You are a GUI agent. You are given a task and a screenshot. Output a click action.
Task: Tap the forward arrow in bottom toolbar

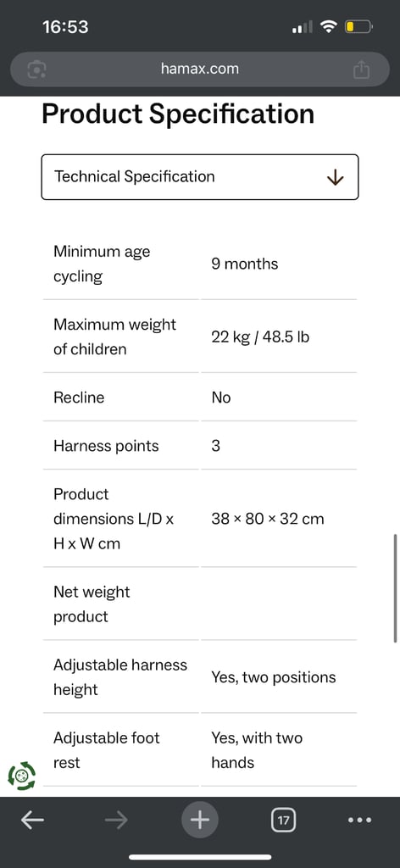click(116, 821)
